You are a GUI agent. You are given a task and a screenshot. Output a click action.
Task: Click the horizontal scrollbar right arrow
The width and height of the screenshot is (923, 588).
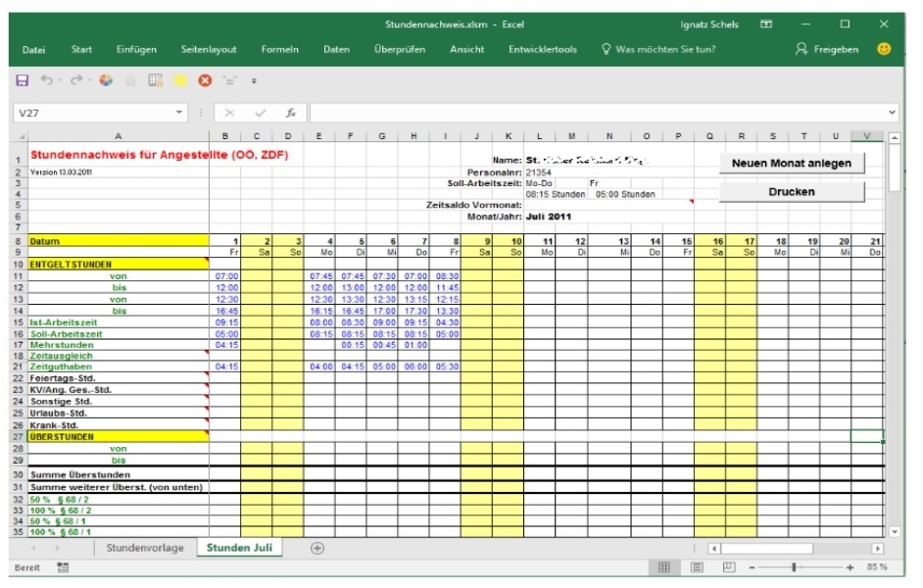coord(878,549)
